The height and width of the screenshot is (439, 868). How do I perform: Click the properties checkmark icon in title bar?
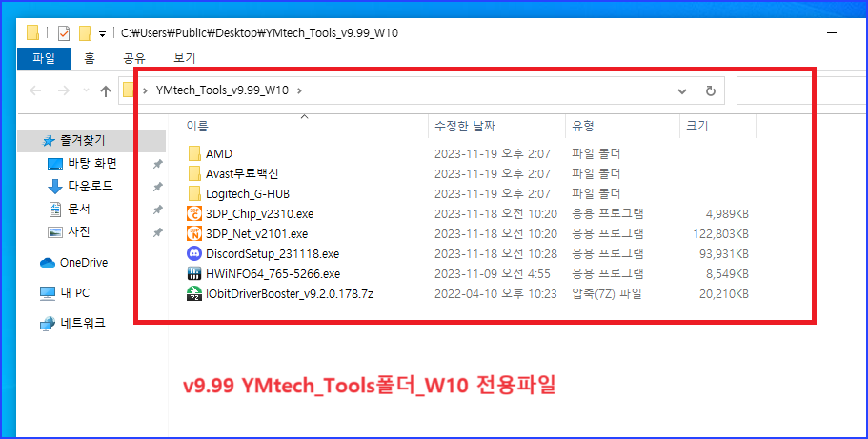(x=64, y=33)
